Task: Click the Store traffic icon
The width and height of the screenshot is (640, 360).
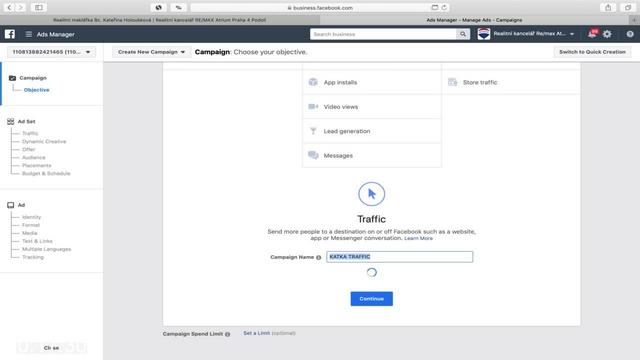Action: [x=452, y=82]
